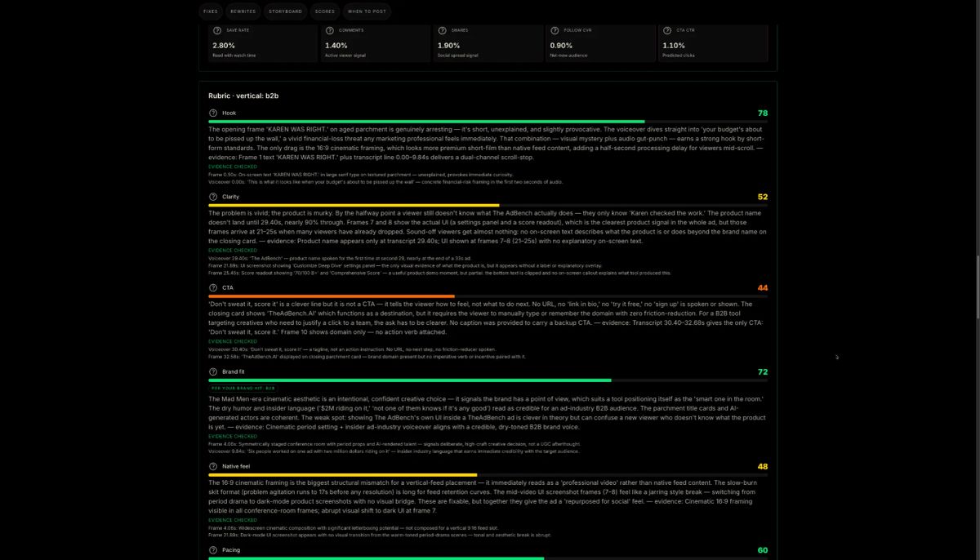Click the orange CTA score bar
The height and width of the screenshot is (560, 980).
point(332,296)
